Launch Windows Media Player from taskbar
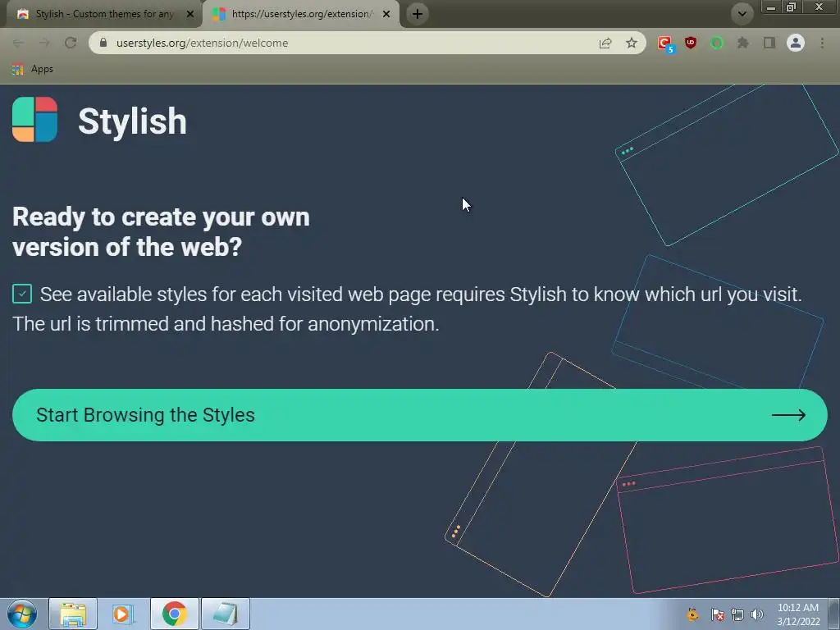The image size is (840, 630). (x=123, y=614)
